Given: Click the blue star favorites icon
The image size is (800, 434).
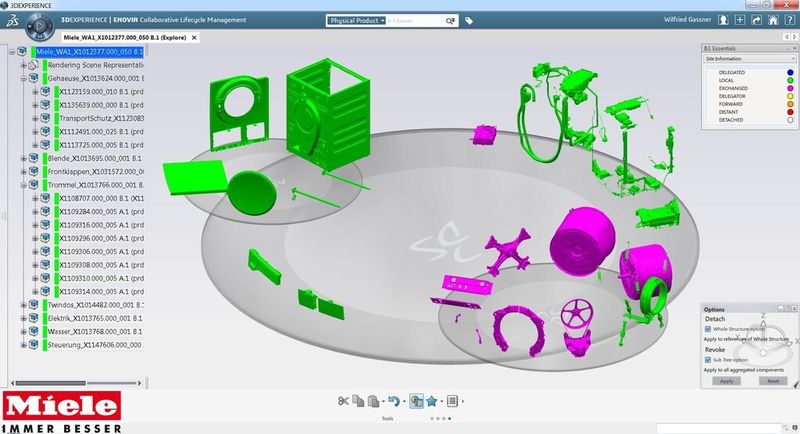Looking at the screenshot, I should point(432,401).
